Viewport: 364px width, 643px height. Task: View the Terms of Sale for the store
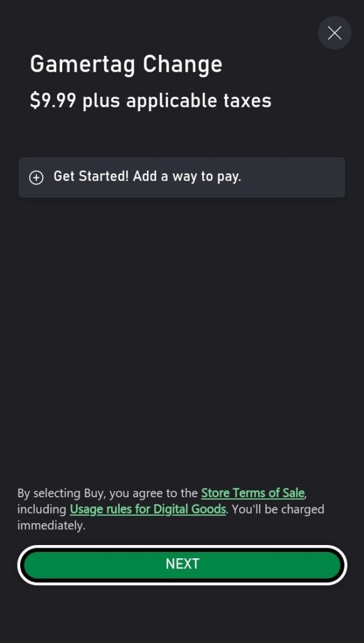click(x=253, y=492)
